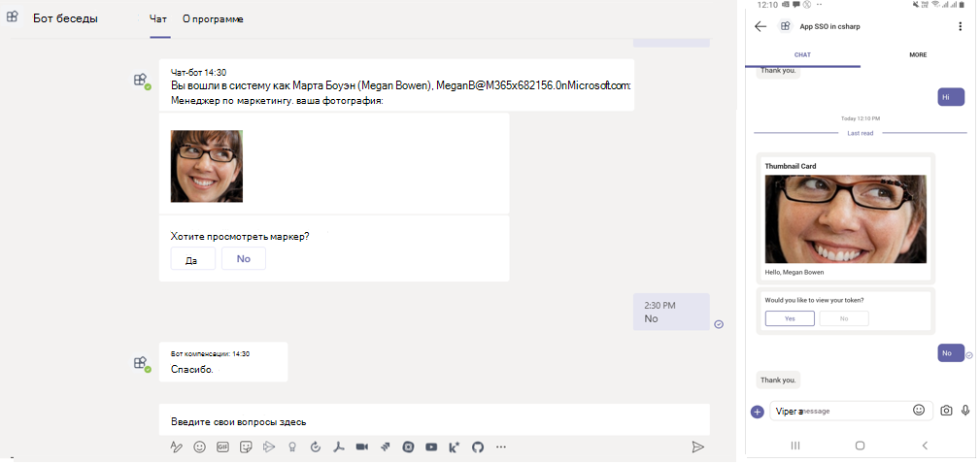The height and width of the screenshot is (464, 980).
Task: Open the emoji picker in mobile message field
Action: click(918, 411)
